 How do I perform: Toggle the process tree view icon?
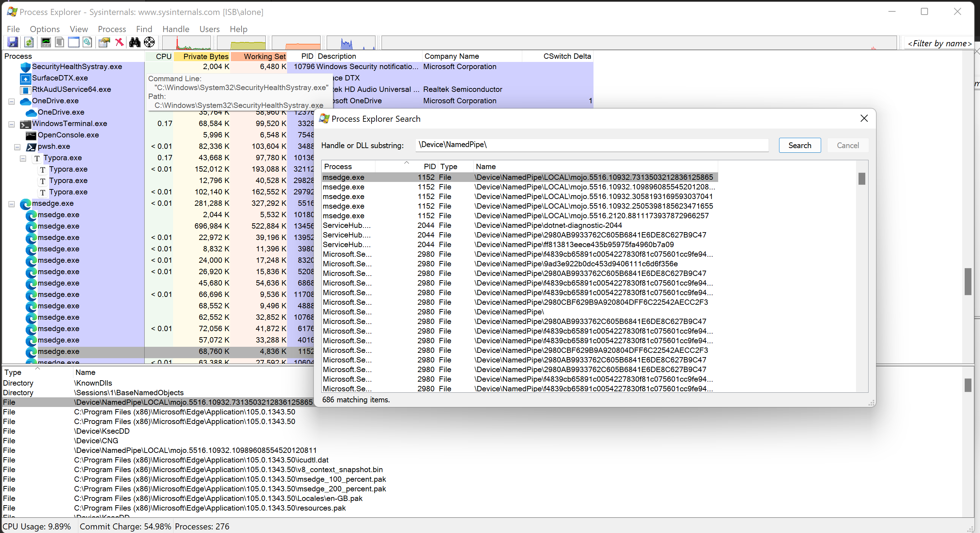point(59,42)
